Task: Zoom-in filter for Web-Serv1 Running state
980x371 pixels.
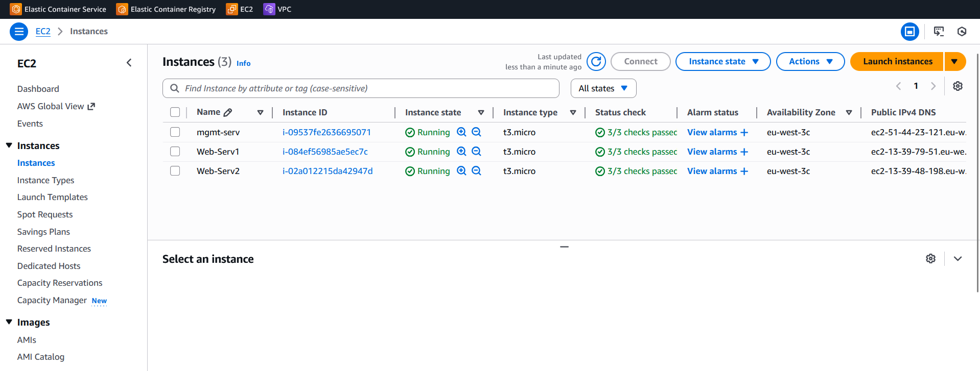Action: [461, 151]
